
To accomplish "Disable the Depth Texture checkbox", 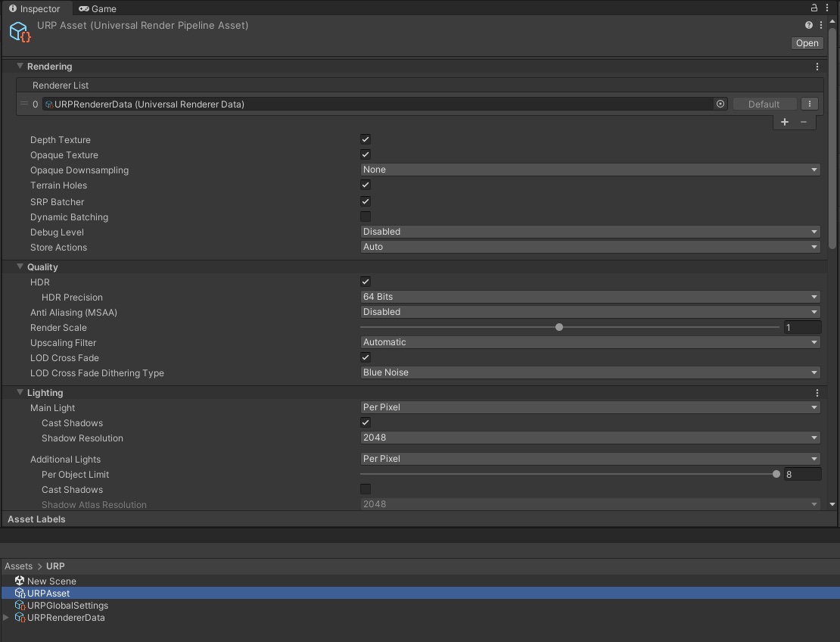I will [x=366, y=140].
